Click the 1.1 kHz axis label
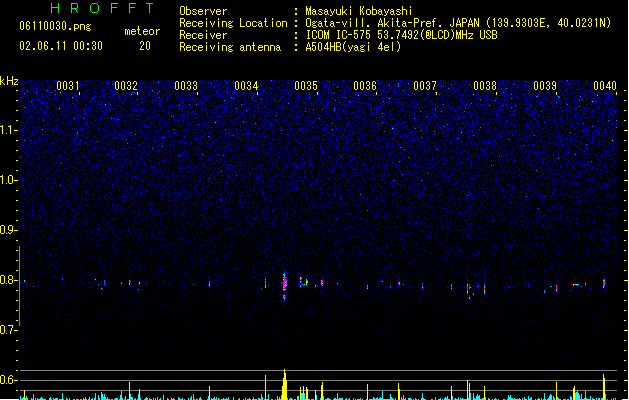 (x=8, y=130)
